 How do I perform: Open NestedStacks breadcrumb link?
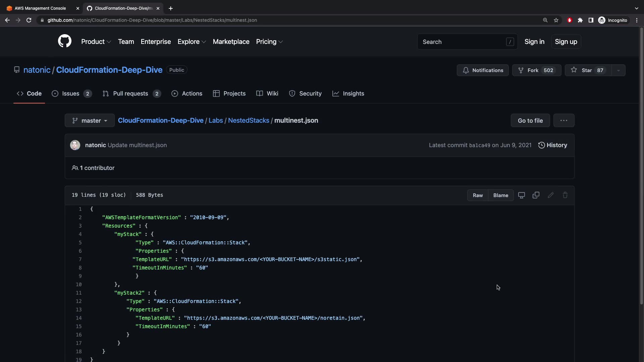(x=248, y=120)
